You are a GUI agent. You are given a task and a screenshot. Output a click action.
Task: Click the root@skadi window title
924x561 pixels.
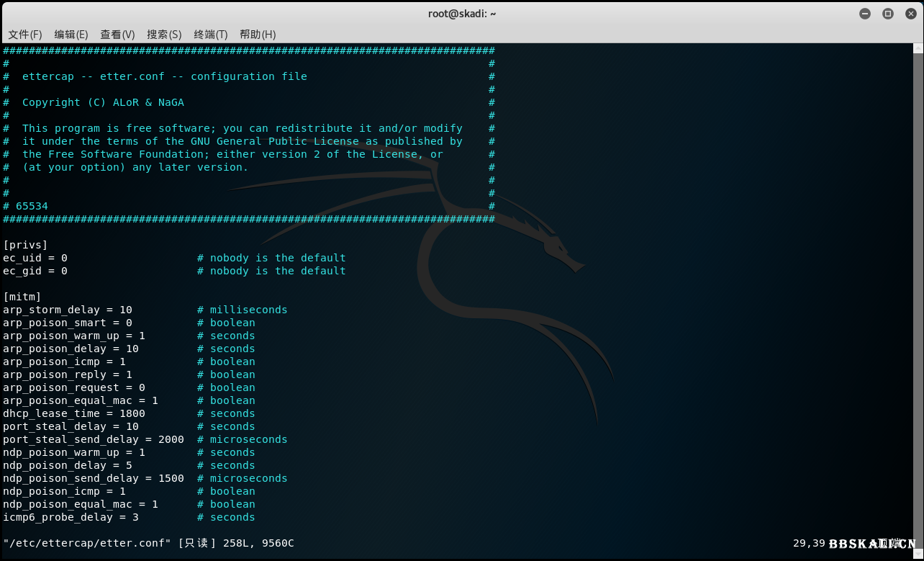click(x=461, y=14)
